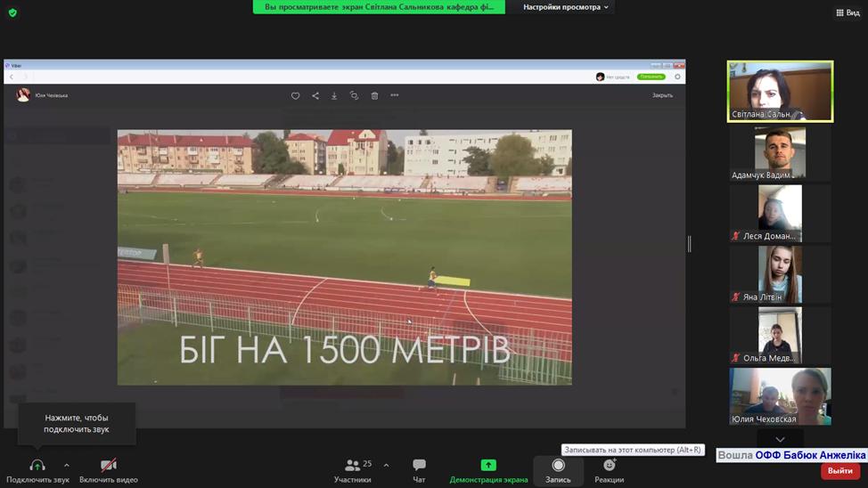Open the Участники participants list

point(353,470)
